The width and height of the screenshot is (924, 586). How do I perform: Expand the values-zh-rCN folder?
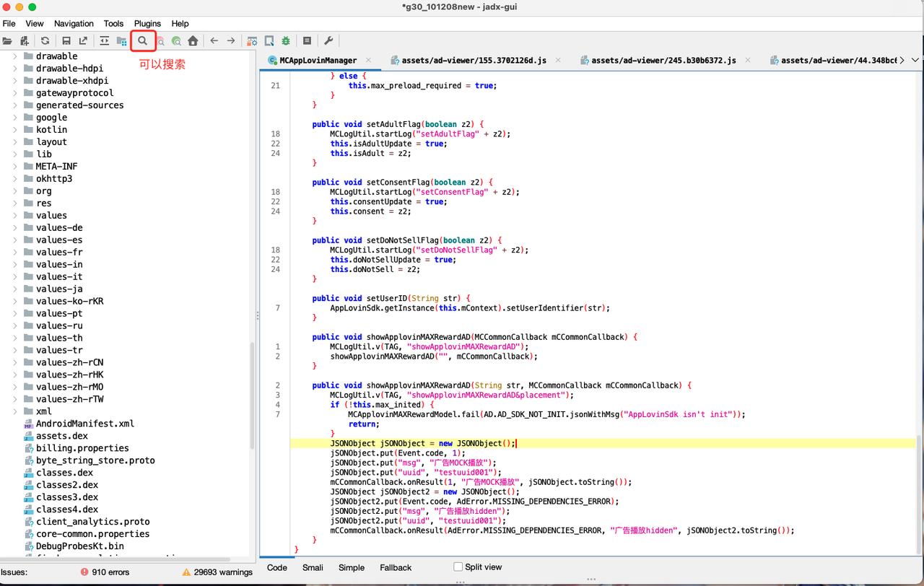15,362
